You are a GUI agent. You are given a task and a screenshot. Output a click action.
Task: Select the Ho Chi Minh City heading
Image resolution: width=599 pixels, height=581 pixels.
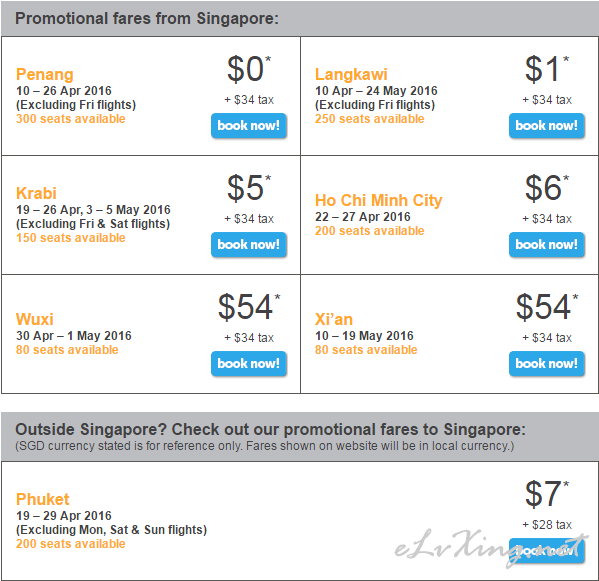pos(379,200)
